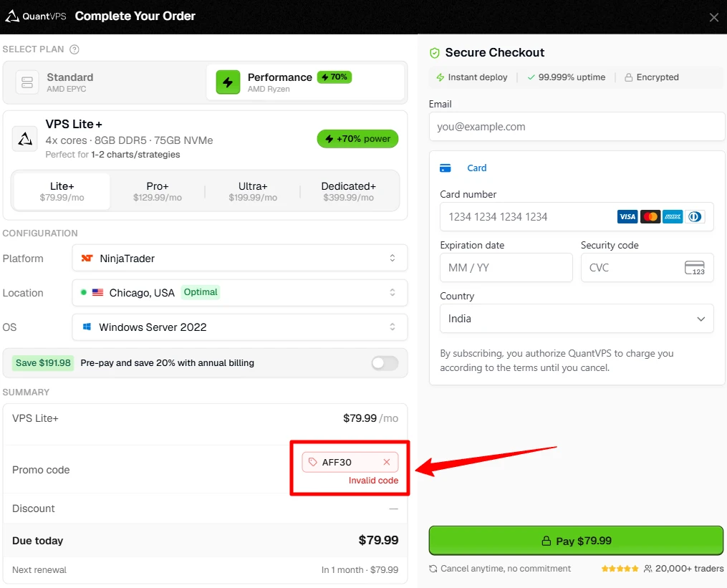Click the Mastercard logo
The width and height of the screenshot is (727, 588).
click(650, 216)
